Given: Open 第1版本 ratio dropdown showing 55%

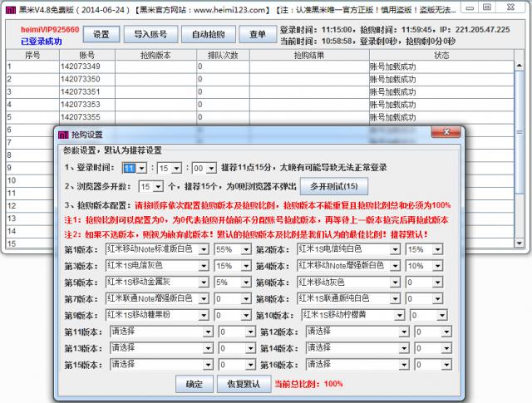Looking at the screenshot, I should pos(233,249).
